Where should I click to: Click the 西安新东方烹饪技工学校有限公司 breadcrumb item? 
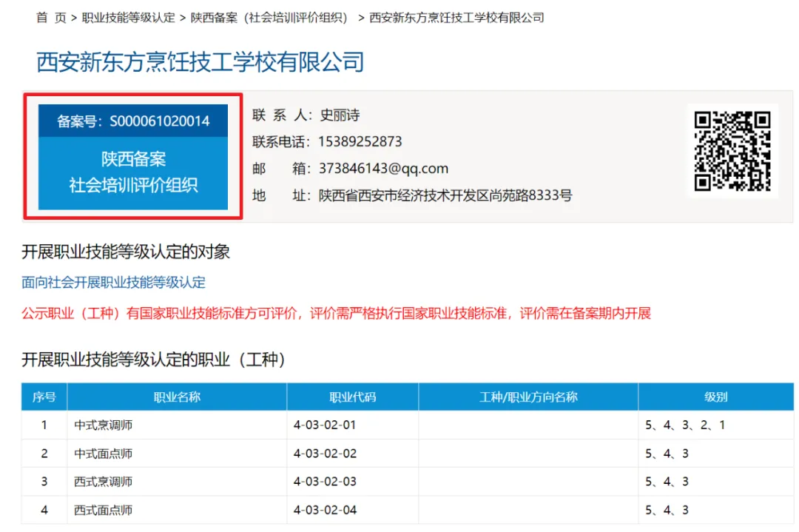[456, 18]
